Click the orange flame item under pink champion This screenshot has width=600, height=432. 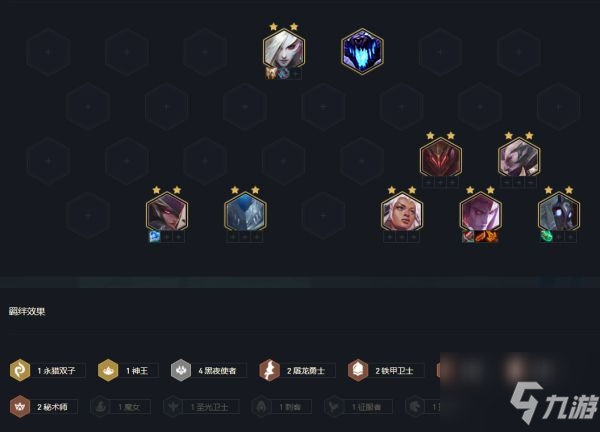(486, 236)
